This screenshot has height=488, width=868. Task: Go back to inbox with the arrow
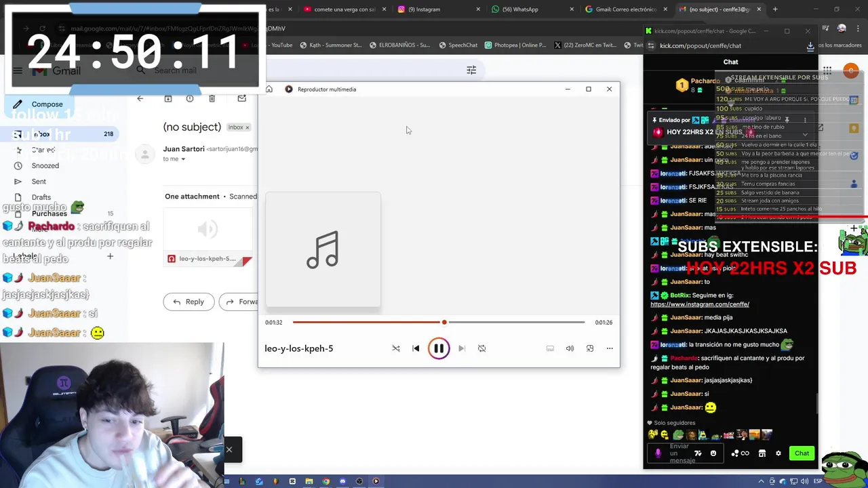140,98
